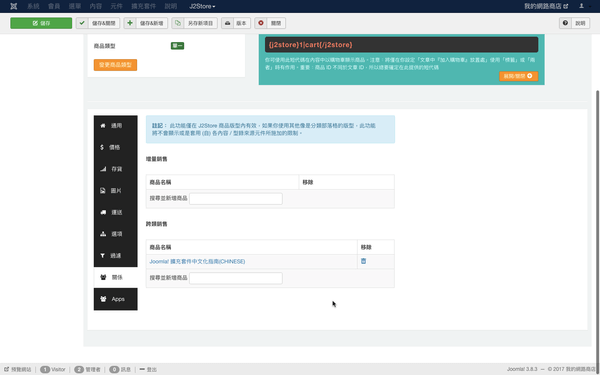The height and width of the screenshot is (375, 600).
Task: Click the 關閉 (Close) button with the red icon
Action: coord(270,23)
